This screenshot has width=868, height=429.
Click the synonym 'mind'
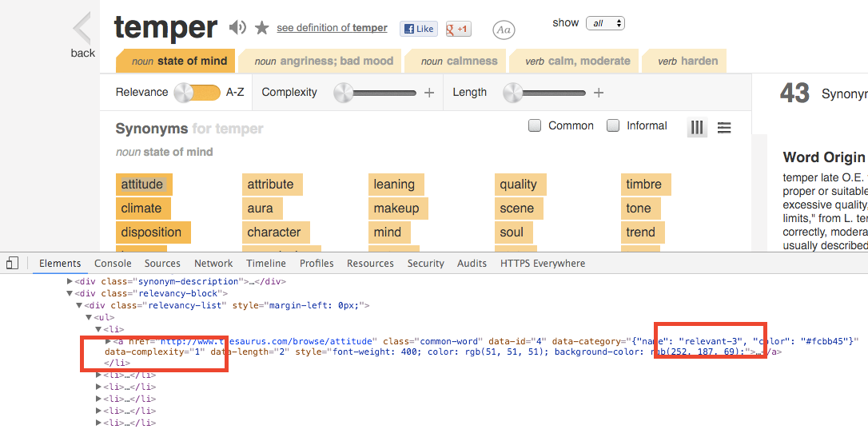[x=389, y=232]
